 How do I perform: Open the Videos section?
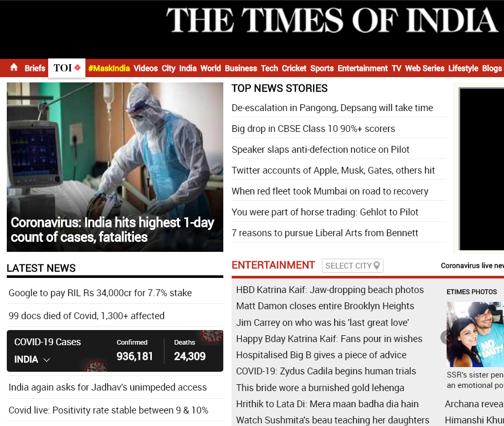click(x=146, y=68)
